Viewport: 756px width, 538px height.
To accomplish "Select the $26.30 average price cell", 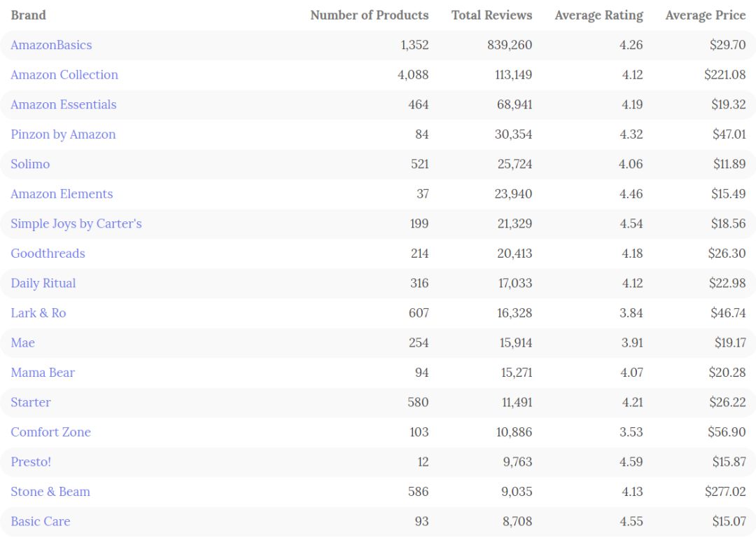I will pyautogui.click(x=727, y=254).
